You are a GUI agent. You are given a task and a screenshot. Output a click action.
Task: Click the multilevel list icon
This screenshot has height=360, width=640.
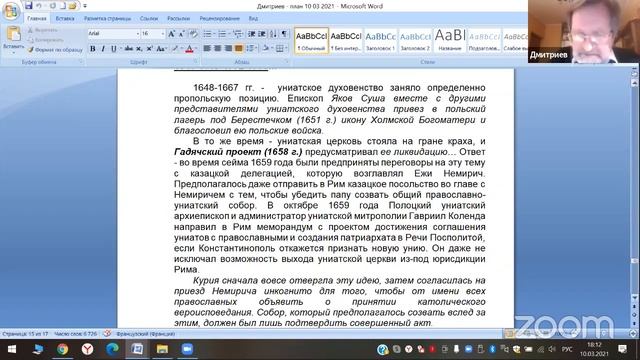237,34
